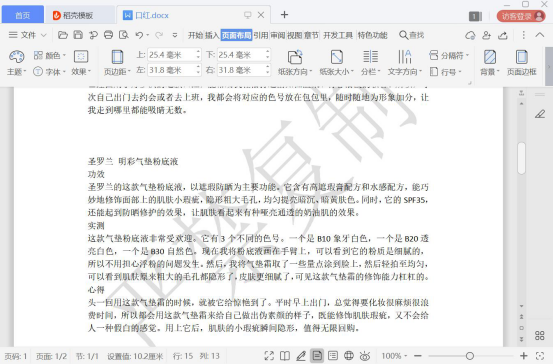Switch to reading mode book icon

click(x=285, y=356)
